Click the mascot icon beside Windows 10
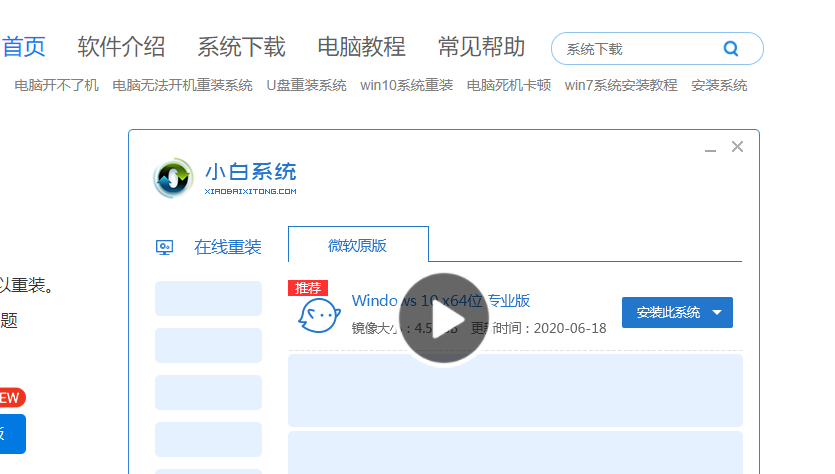 pyautogui.click(x=316, y=315)
